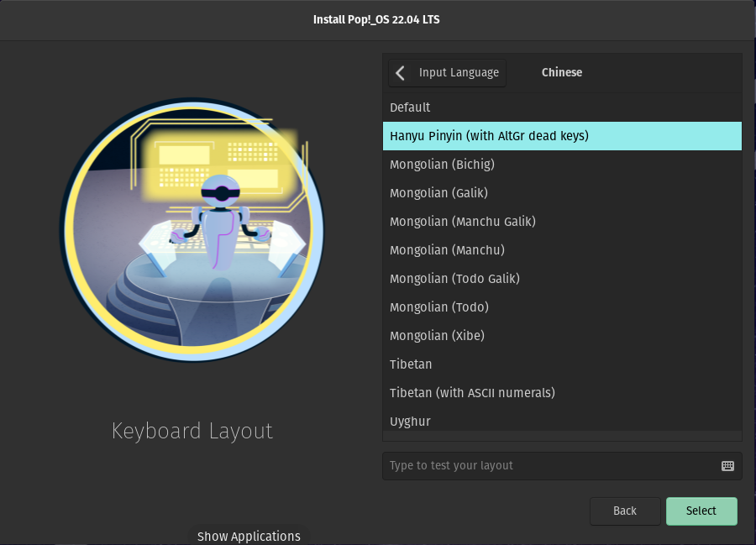Choose the Default keyboard layout
The width and height of the screenshot is (756, 545).
pos(562,107)
